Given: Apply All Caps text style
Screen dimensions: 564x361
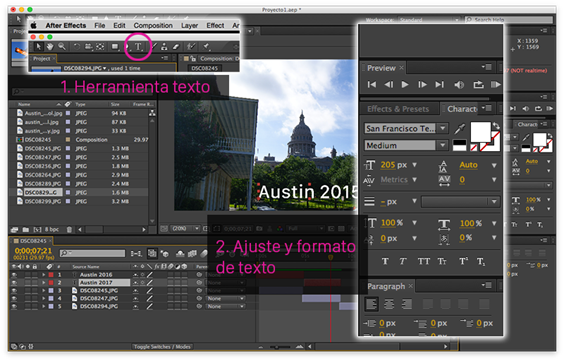Looking at the screenshot, I should pos(424,261).
